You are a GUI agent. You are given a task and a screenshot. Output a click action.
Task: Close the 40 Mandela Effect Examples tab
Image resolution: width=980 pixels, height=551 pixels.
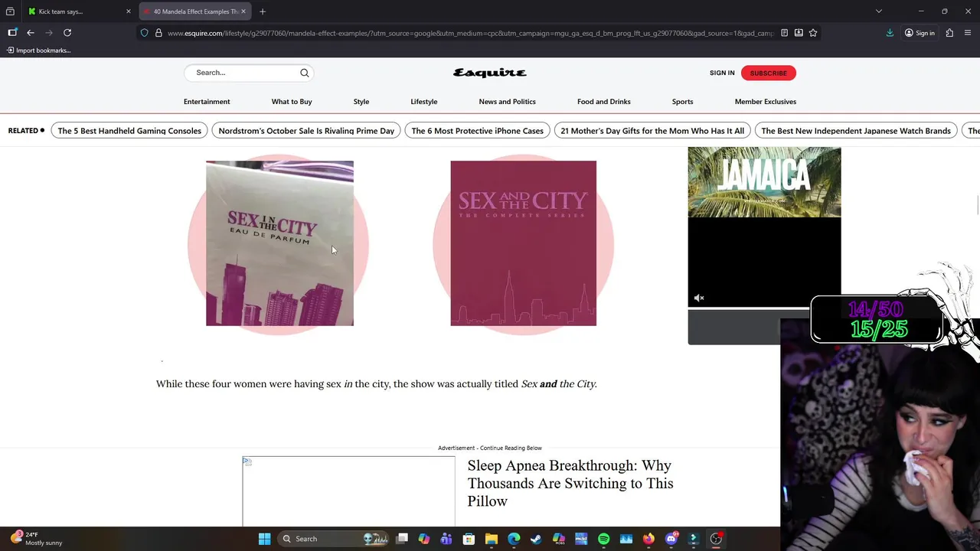point(243,11)
